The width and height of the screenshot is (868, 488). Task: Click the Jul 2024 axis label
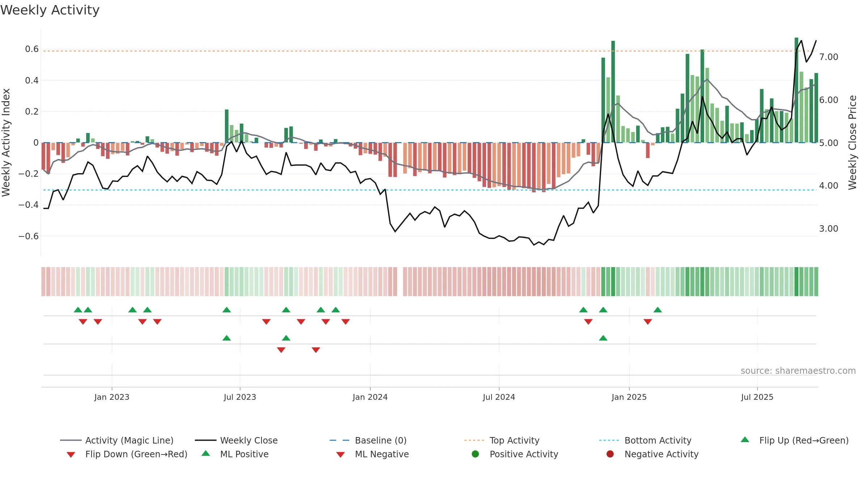(499, 397)
